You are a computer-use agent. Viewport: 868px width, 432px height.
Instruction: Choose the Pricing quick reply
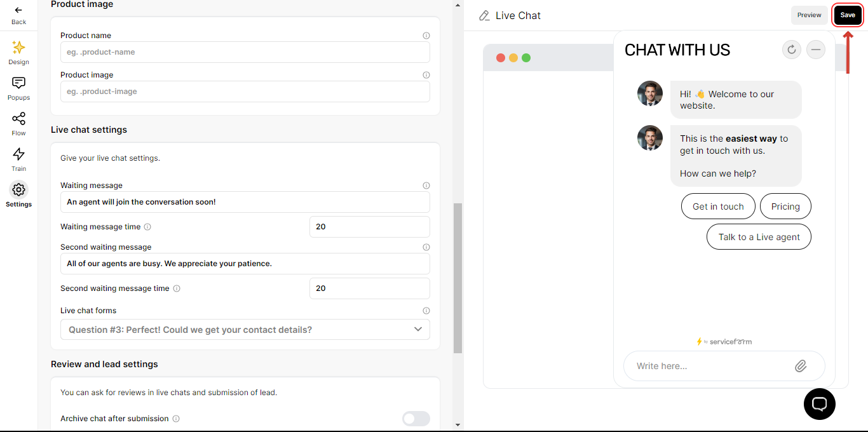click(x=785, y=206)
